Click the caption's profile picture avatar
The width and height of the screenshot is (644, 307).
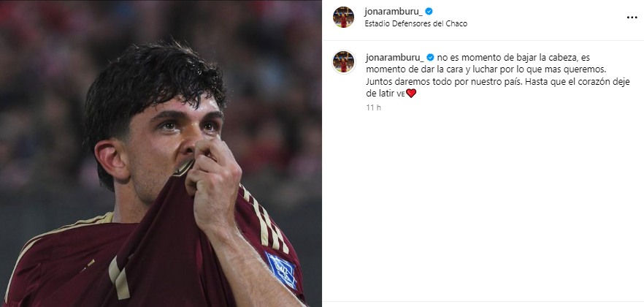[x=343, y=61]
